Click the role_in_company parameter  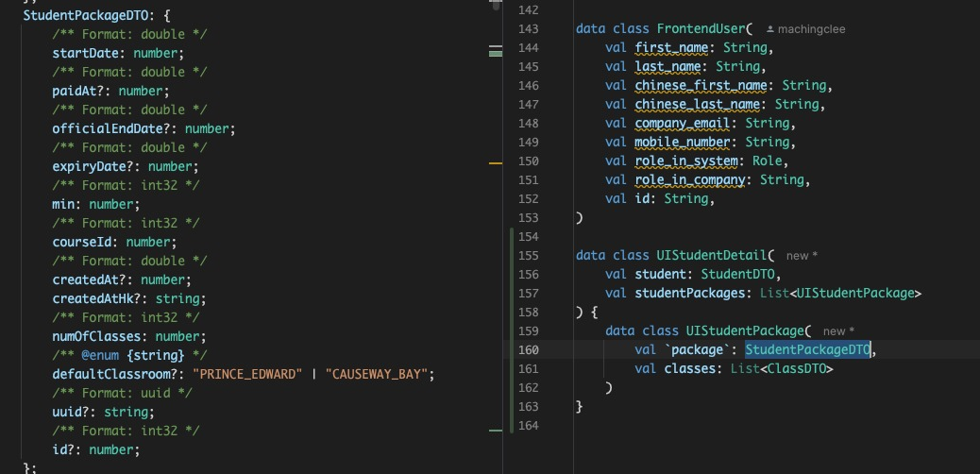[x=690, y=179]
